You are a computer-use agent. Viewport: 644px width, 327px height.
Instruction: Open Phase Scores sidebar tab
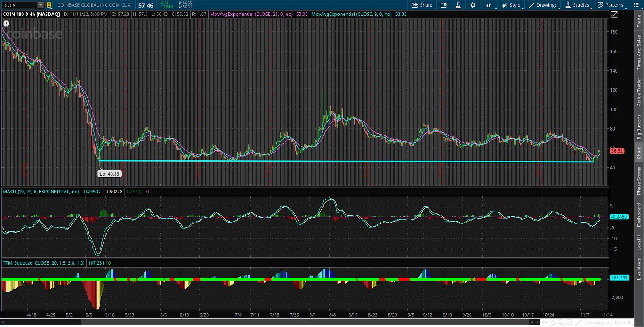coord(639,181)
